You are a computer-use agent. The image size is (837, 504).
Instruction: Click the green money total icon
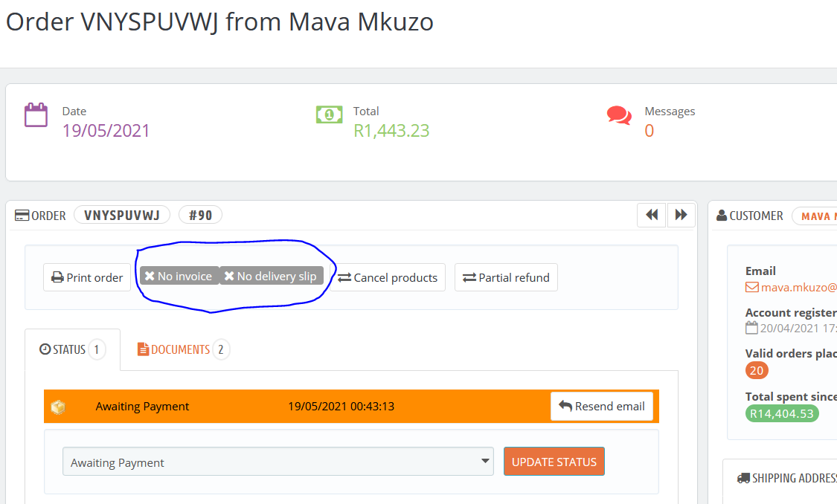pyautogui.click(x=329, y=114)
